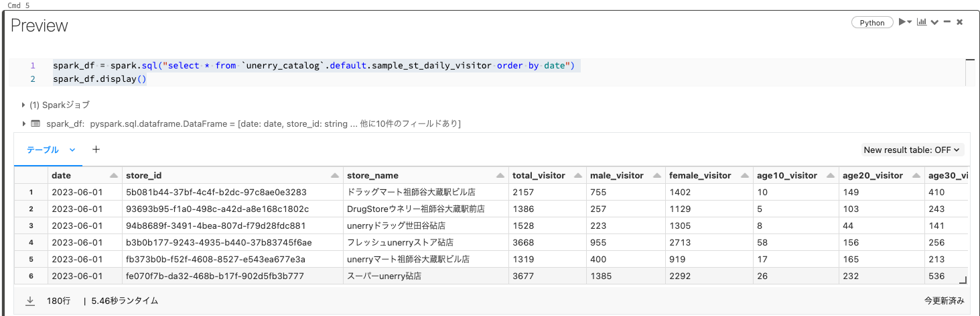The height and width of the screenshot is (316, 980).
Task: Click total_visitor value 3668
Action: [x=523, y=243]
